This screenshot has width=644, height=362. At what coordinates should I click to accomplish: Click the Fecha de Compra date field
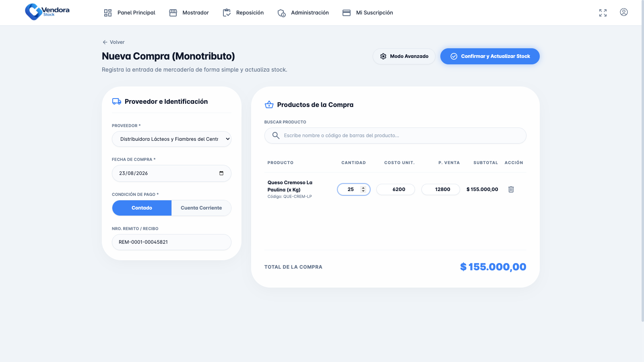171,173
